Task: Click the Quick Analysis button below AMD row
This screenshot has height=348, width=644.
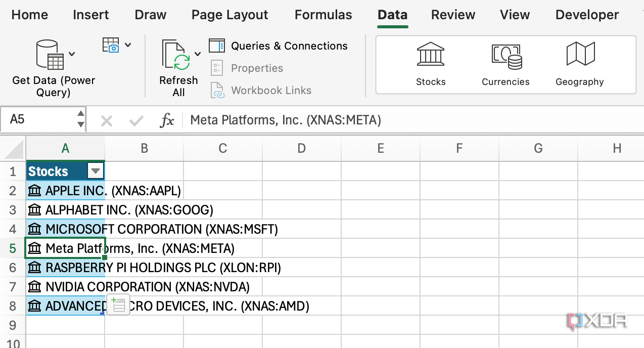Action: click(x=118, y=305)
